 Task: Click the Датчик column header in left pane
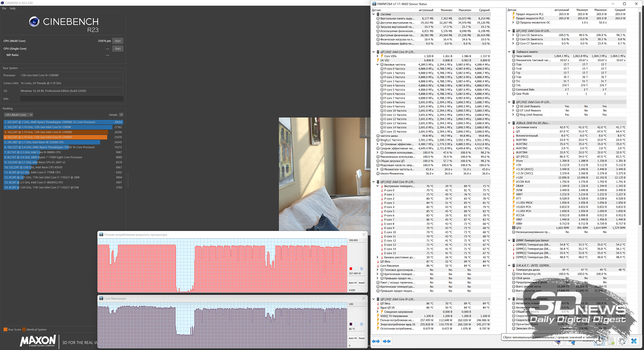pos(376,10)
